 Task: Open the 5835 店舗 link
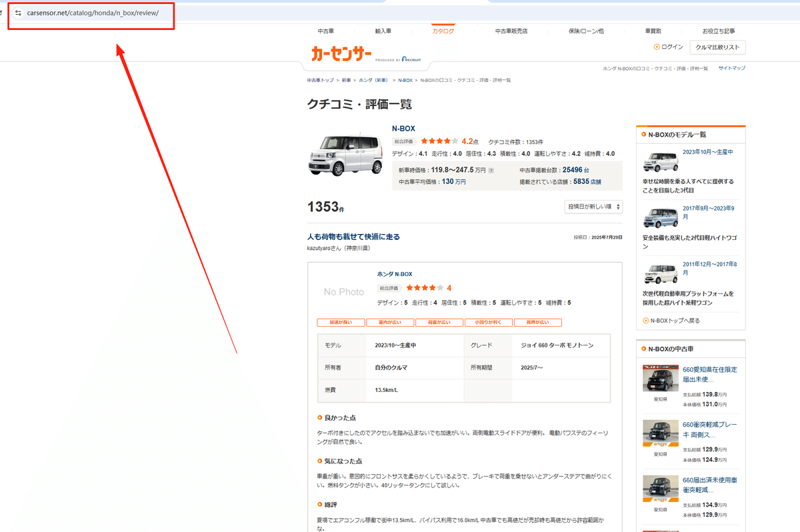[587, 181]
